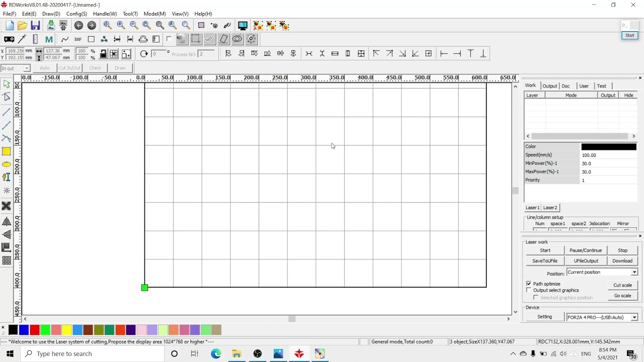Click the Align left icon
This screenshot has height=362, width=644.
click(228, 54)
